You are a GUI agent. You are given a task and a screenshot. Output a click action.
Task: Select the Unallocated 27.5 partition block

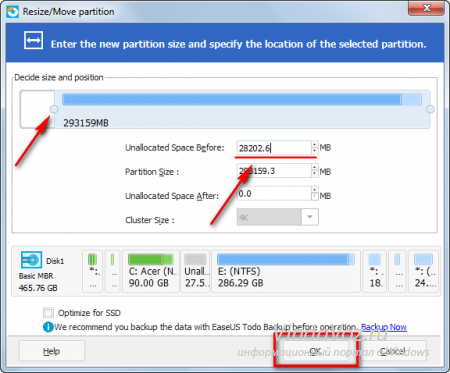195,272
